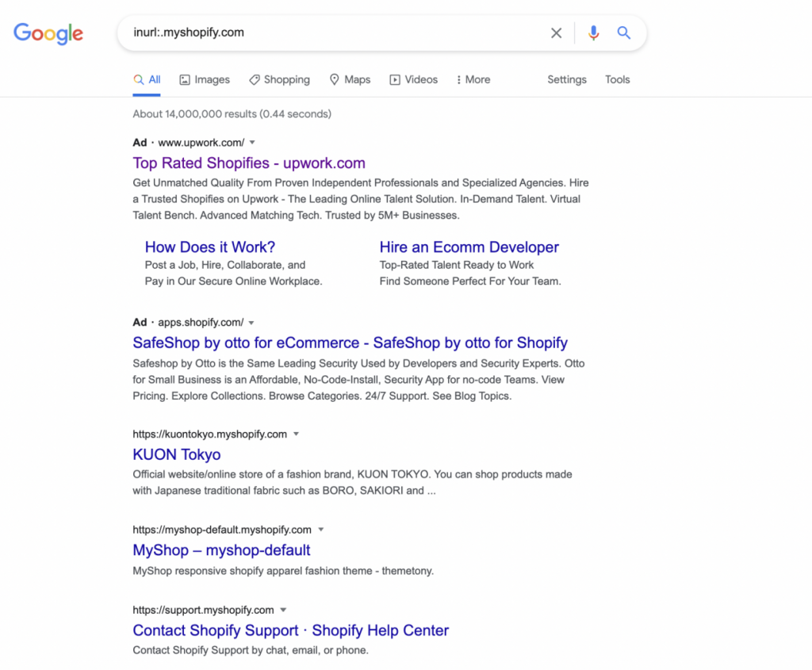The image size is (812, 670).
Task: Click the apps.shopify.com/ ad URL text
Action: coord(201,322)
